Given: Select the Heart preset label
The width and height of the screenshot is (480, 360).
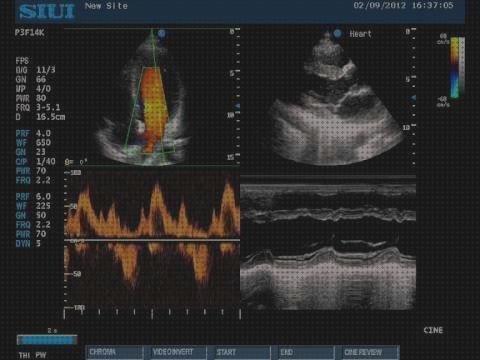Looking at the screenshot, I should (360, 34).
